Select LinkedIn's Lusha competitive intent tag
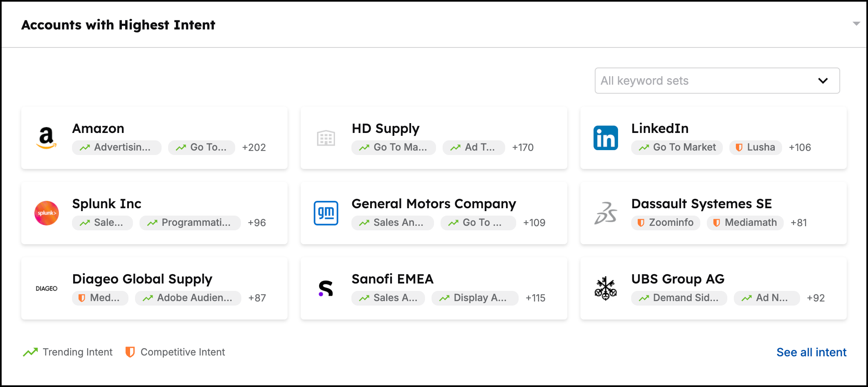Viewport: 868px width, 387px height. (x=755, y=148)
